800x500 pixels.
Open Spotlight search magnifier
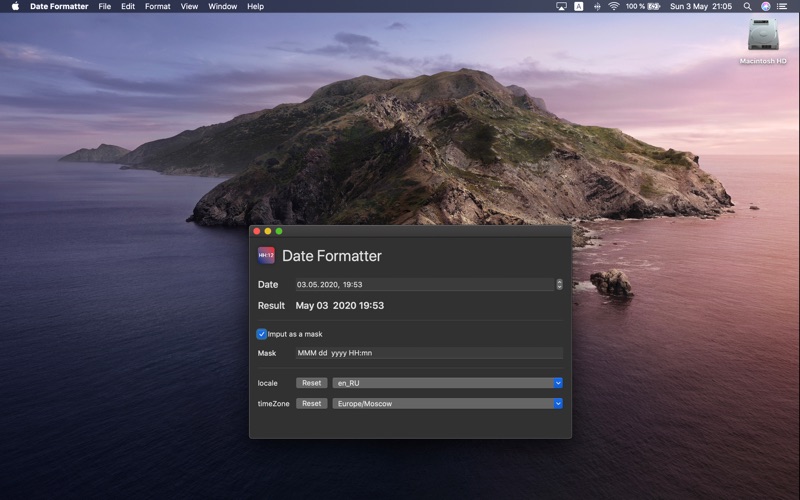747,6
